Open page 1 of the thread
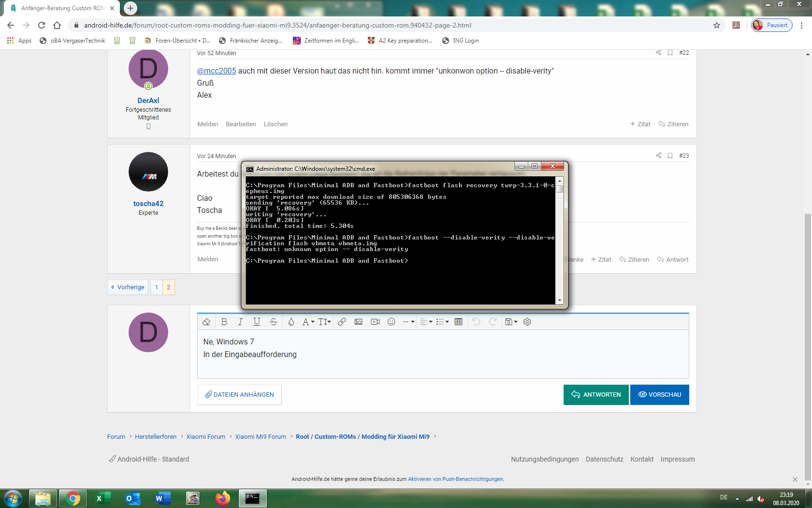This screenshot has width=812, height=508. 157,287
